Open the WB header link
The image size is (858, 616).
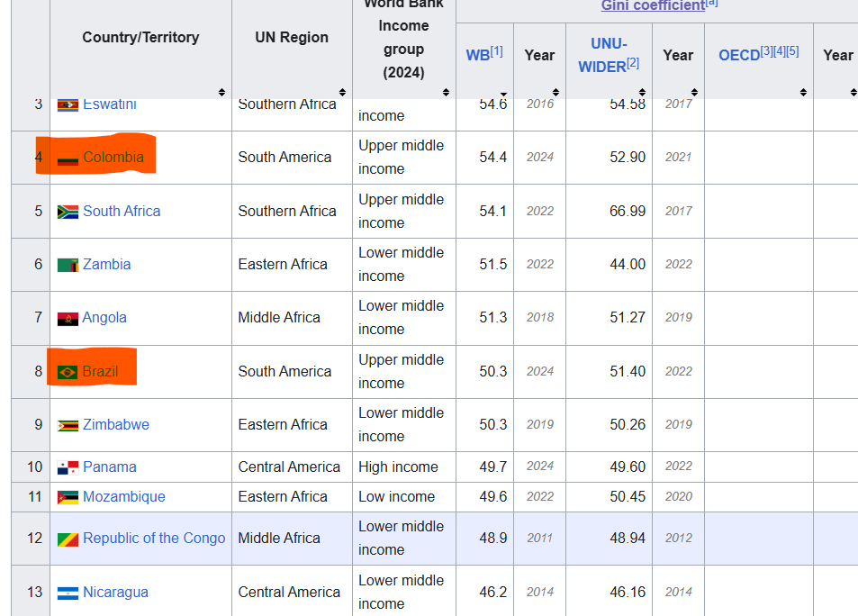(478, 55)
